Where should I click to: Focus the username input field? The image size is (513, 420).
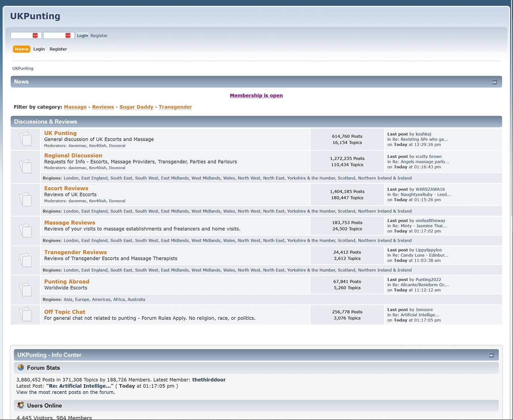click(26, 35)
